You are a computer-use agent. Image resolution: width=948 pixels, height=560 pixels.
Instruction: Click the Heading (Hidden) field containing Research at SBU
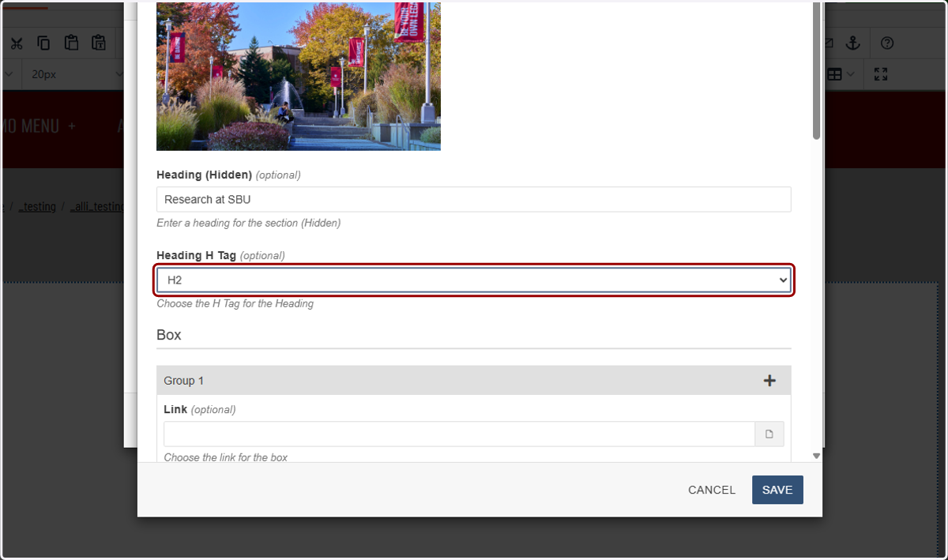click(474, 200)
